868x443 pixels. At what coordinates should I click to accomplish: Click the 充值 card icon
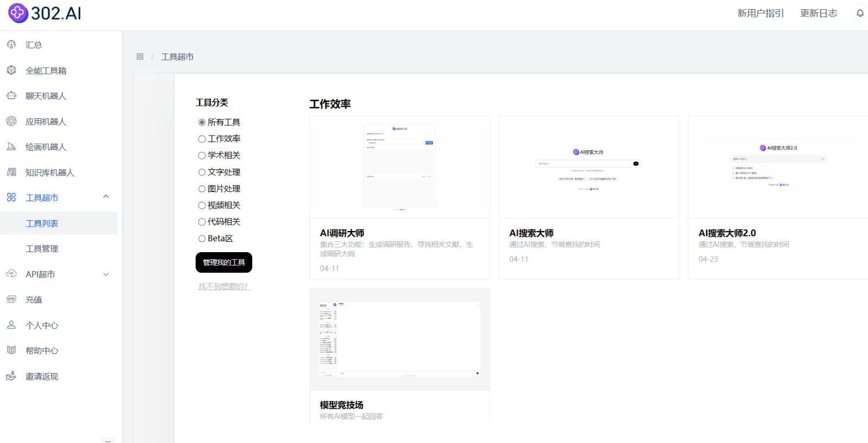[x=11, y=299]
